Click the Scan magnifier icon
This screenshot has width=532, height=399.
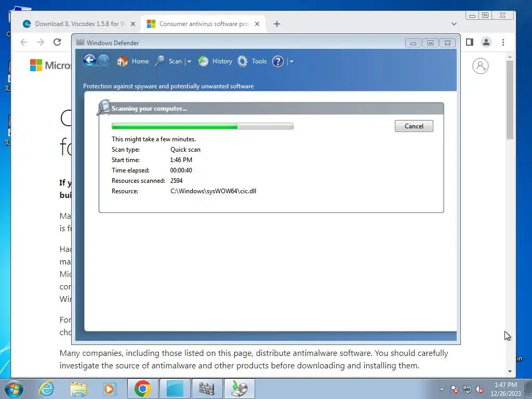(x=159, y=61)
